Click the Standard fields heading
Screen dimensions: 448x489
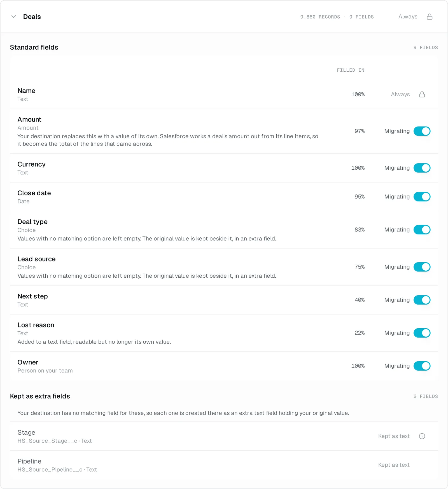coord(34,47)
